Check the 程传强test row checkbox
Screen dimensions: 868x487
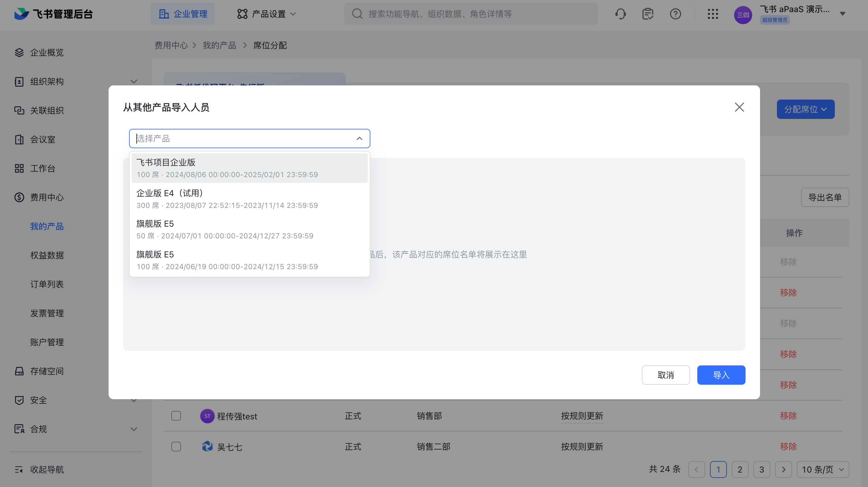(x=176, y=416)
